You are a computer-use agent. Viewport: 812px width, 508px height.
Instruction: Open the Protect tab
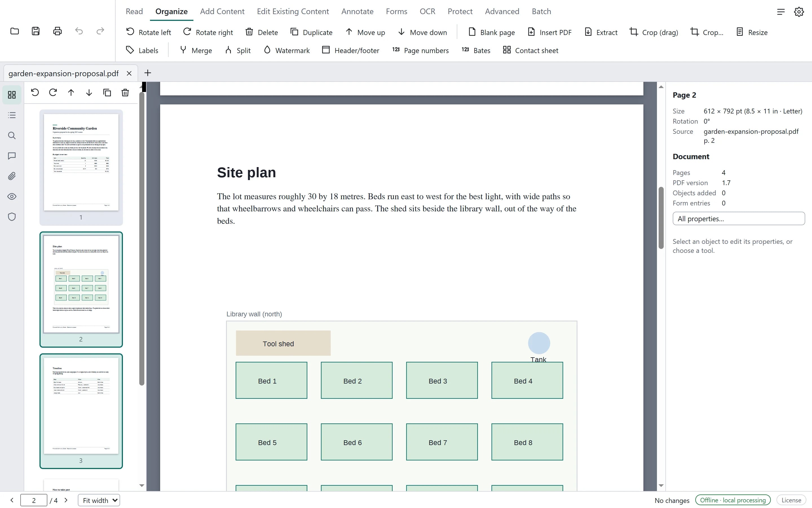[460, 11]
